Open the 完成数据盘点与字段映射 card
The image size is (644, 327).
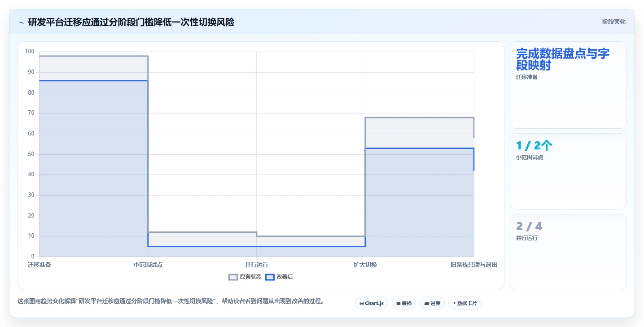pos(568,85)
